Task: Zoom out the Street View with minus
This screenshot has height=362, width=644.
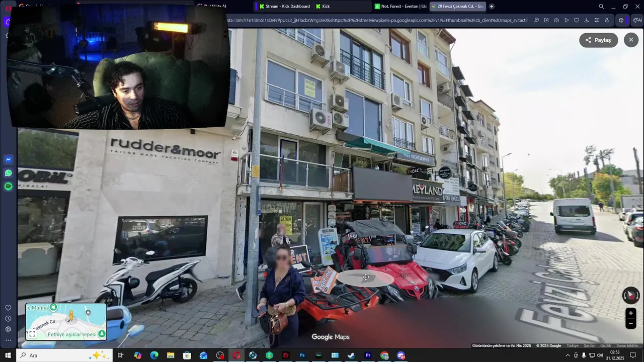Action: [631, 324]
